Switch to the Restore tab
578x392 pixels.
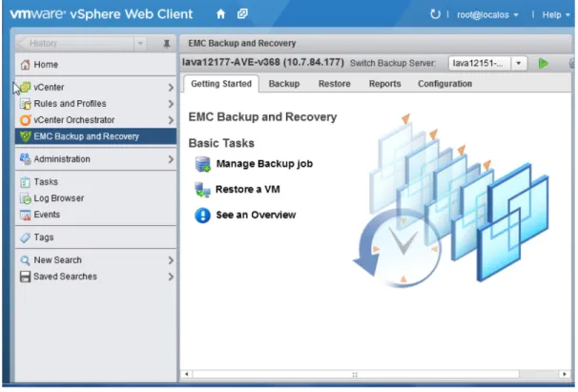[x=335, y=84]
